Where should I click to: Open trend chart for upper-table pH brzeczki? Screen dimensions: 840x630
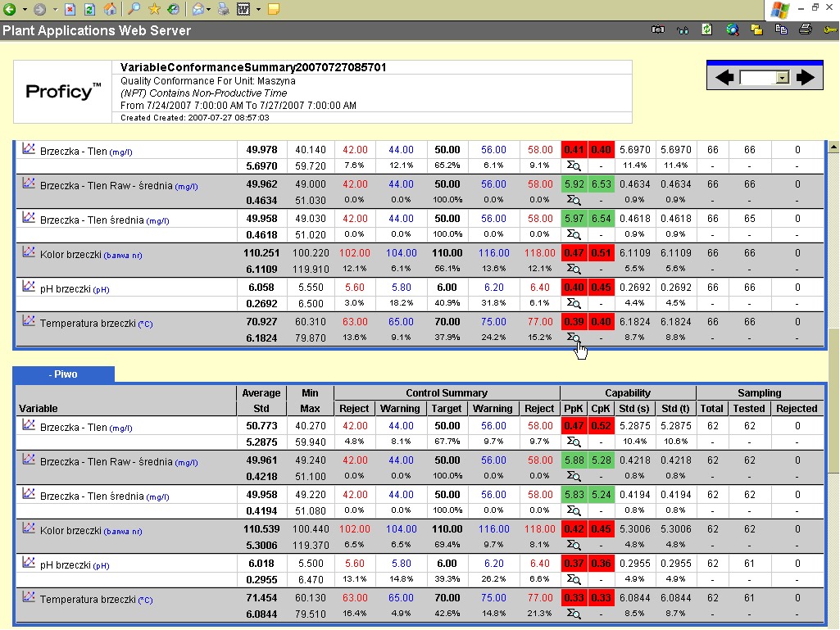tap(29, 286)
